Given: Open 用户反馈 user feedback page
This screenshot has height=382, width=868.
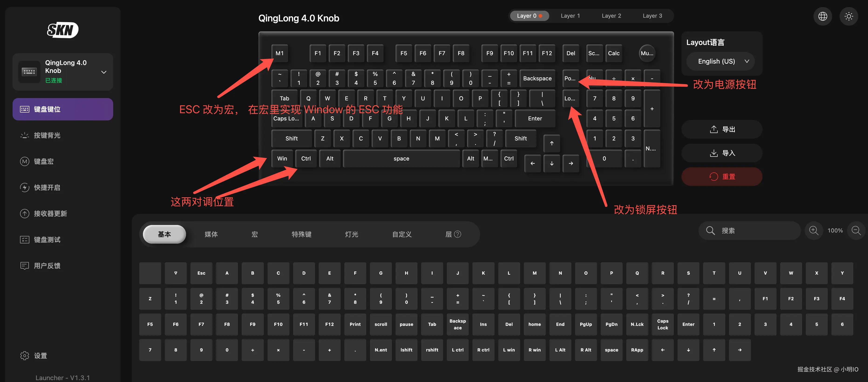Looking at the screenshot, I should tap(47, 266).
